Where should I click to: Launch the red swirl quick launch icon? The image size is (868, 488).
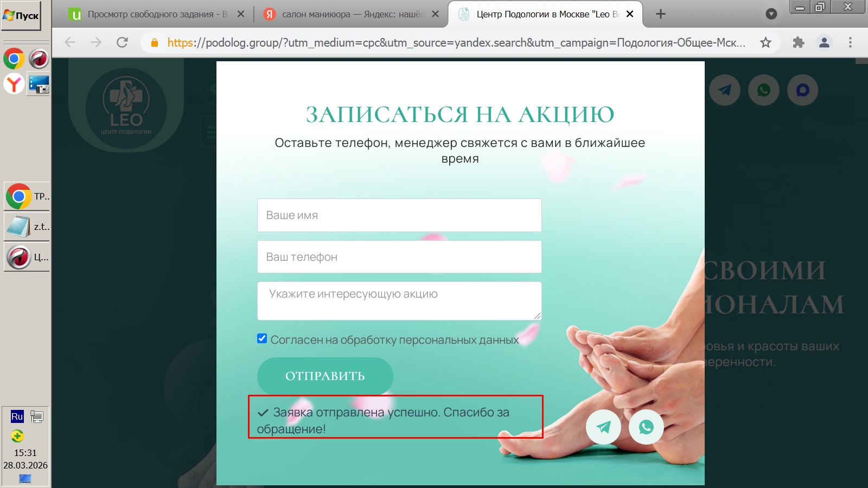point(39,59)
